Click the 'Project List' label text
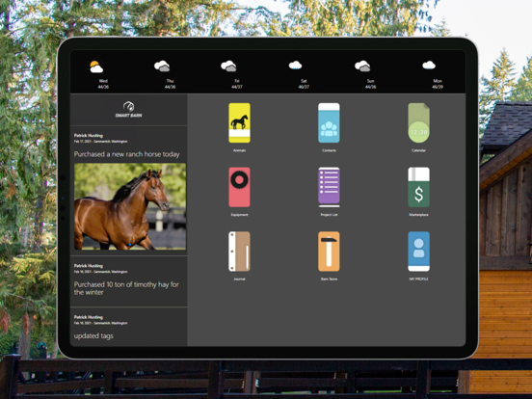 pyautogui.click(x=329, y=215)
